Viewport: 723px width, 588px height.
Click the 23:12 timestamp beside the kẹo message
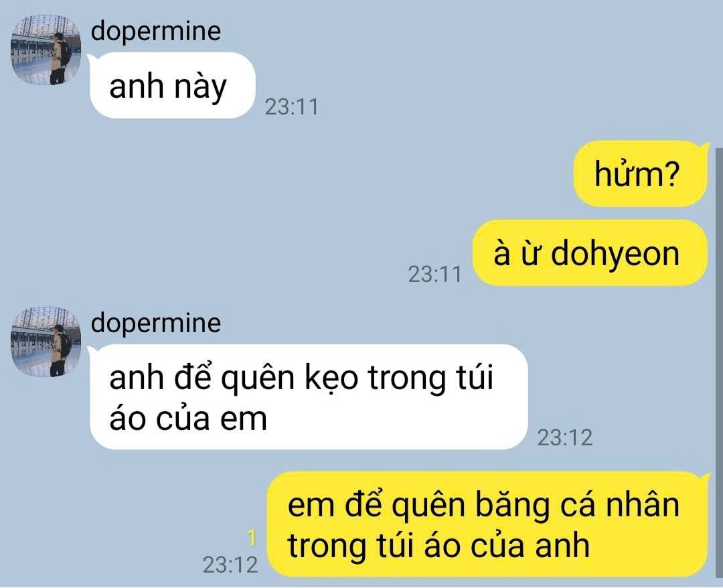pyautogui.click(x=565, y=438)
